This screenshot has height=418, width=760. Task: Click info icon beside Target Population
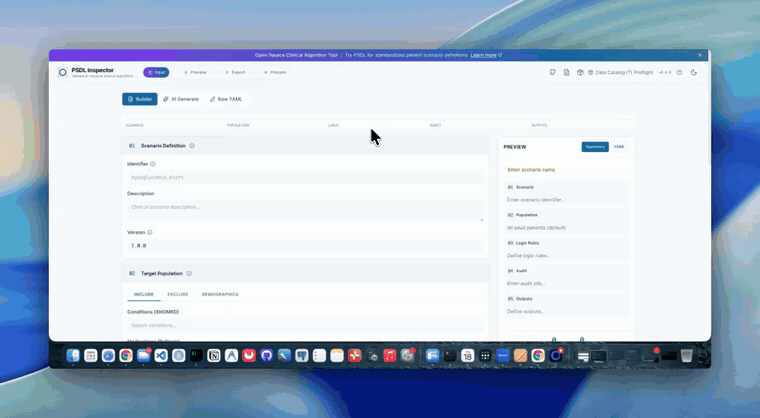tap(189, 273)
